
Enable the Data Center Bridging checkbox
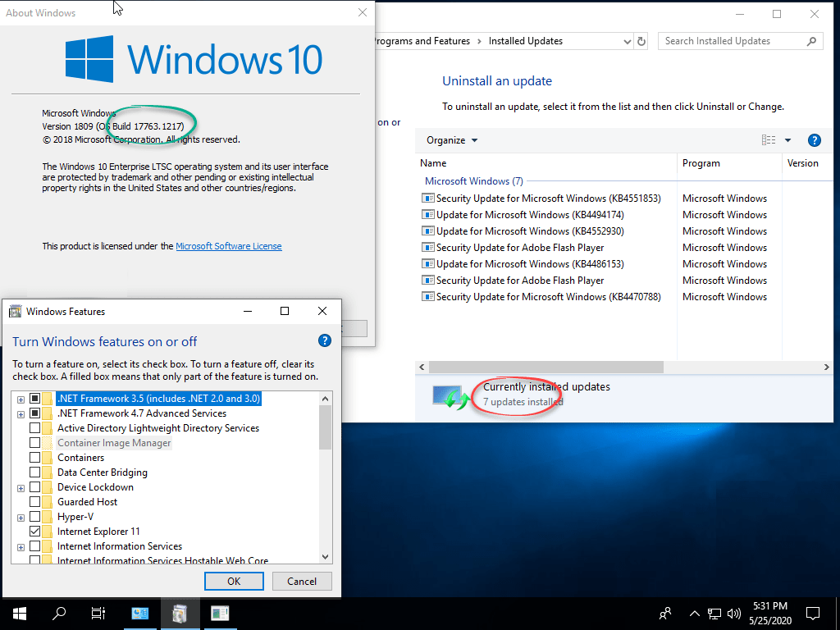34,472
